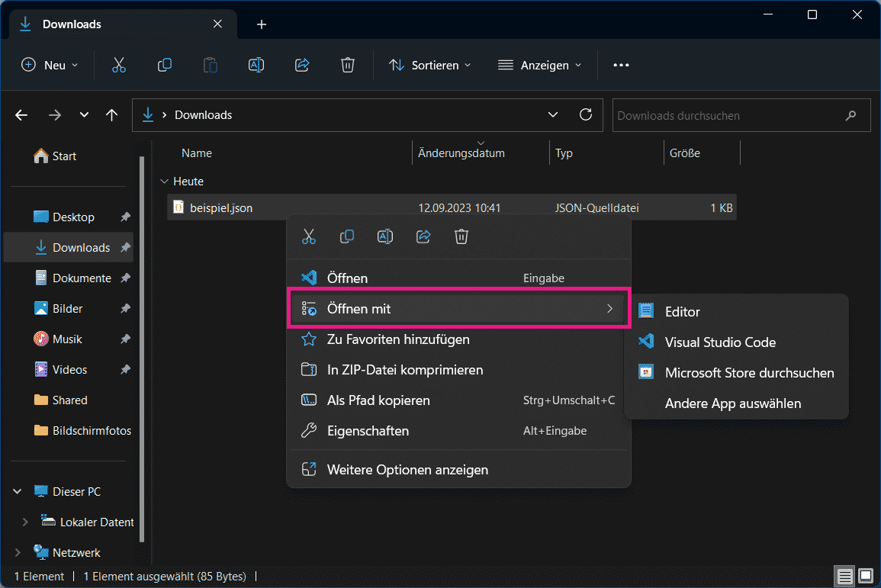The height and width of the screenshot is (588, 881).
Task: Click Andere App auswählen
Action: coord(732,403)
